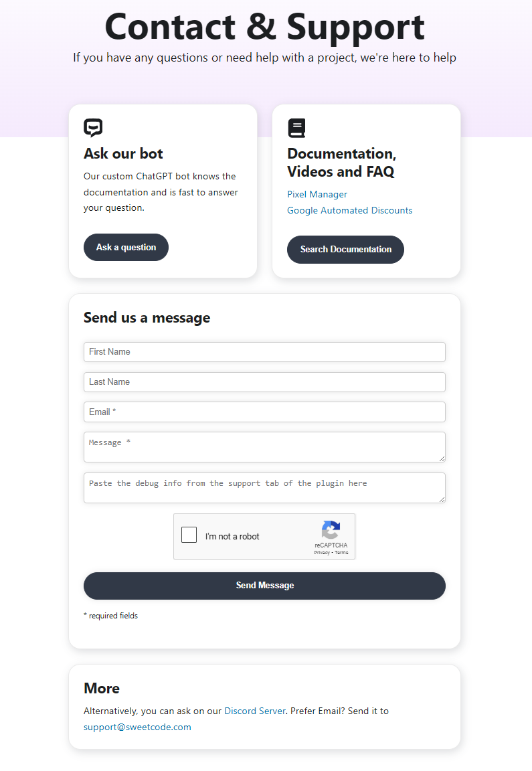
Task: Click the debug info box resize handle
Action: [x=442, y=499]
